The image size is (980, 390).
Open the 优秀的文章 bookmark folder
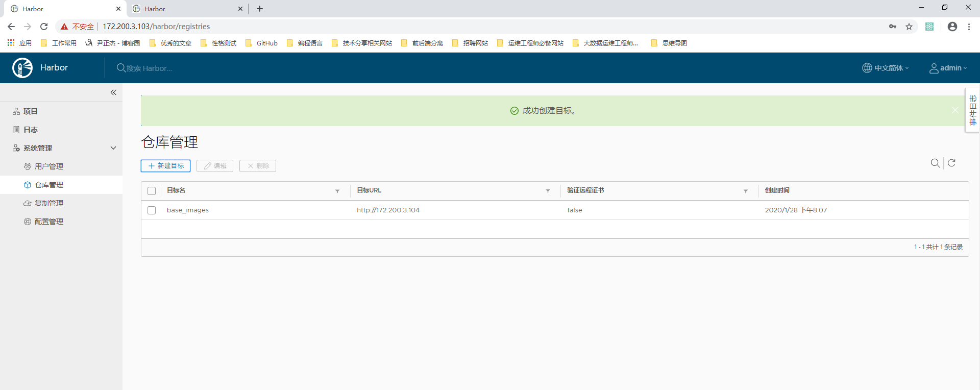pos(170,43)
